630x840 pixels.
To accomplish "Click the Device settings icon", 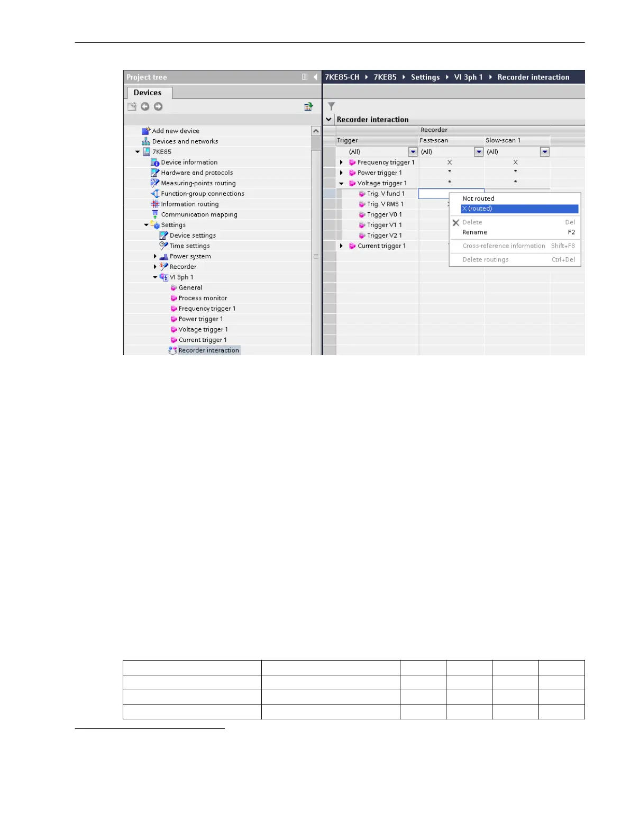I will click(x=164, y=236).
